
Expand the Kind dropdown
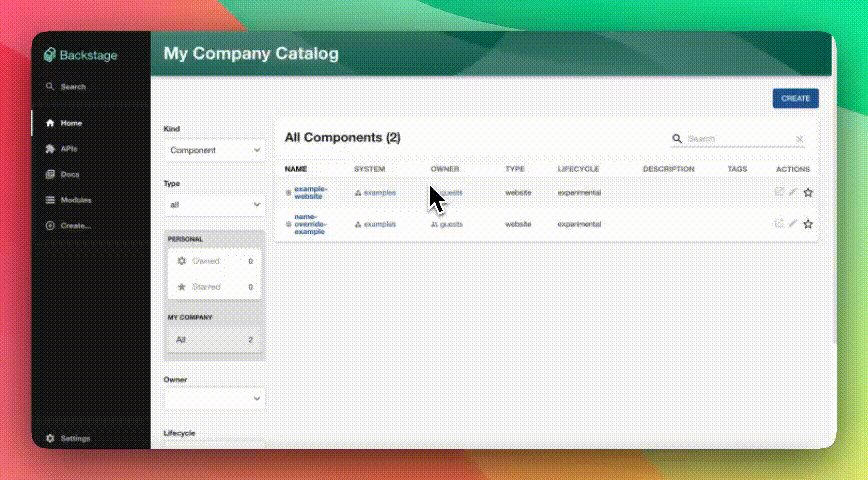click(214, 150)
